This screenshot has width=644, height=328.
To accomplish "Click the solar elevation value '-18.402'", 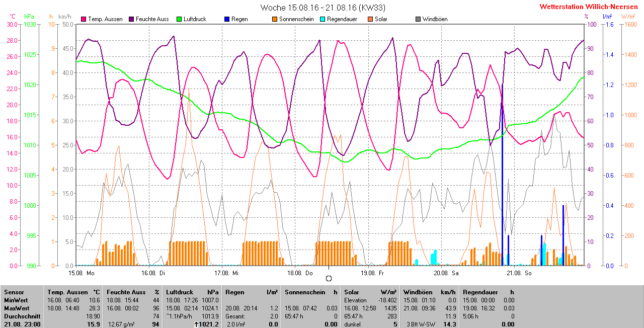I will (x=387, y=300).
